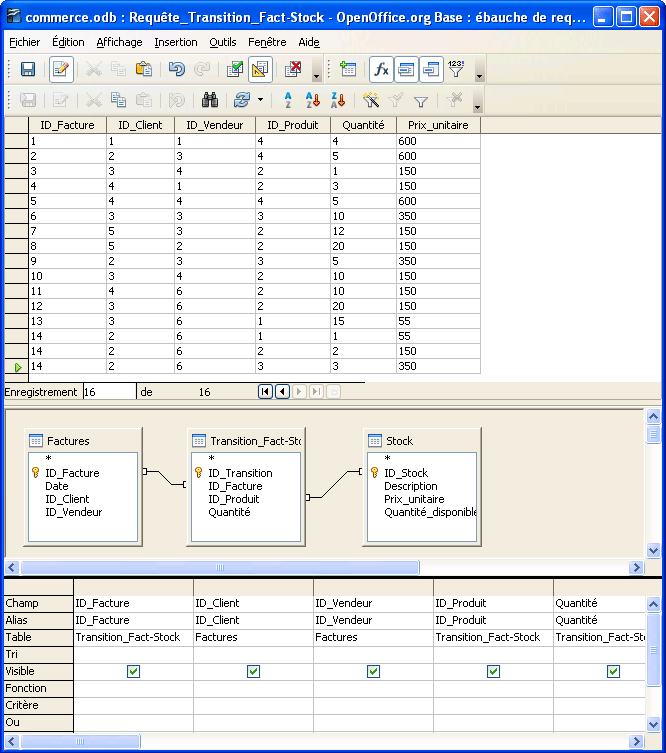Click the Sort Descending icon
Viewport: 666px width, 753px height.
point(338,100)
